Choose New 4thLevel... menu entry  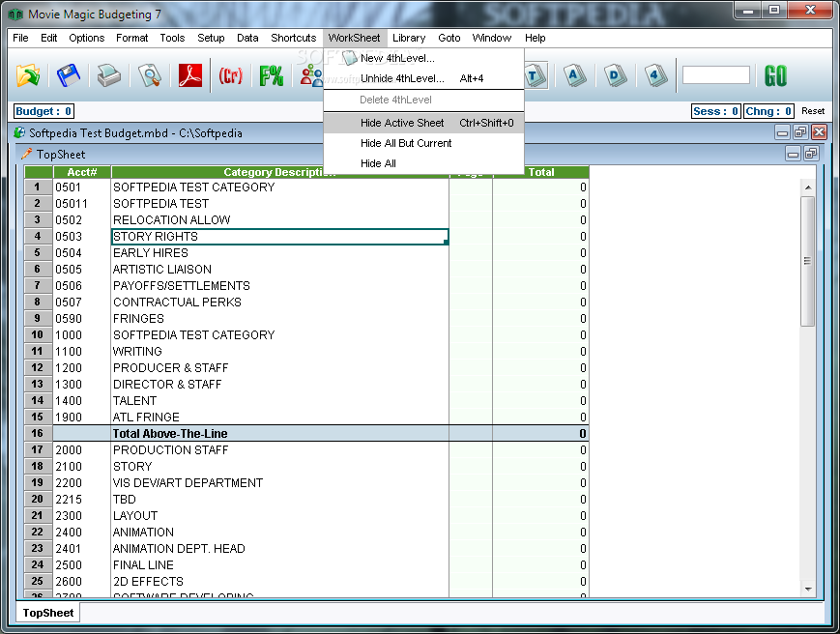tap(423, 58)
